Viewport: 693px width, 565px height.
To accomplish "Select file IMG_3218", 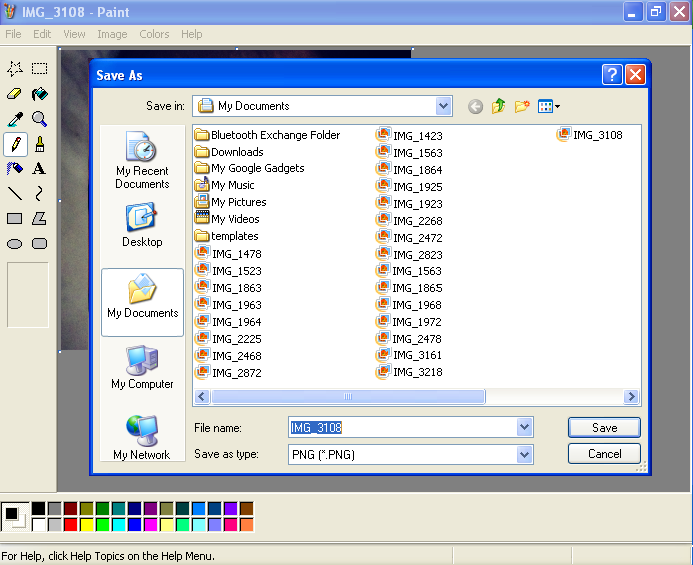I will tap(409, 372).
